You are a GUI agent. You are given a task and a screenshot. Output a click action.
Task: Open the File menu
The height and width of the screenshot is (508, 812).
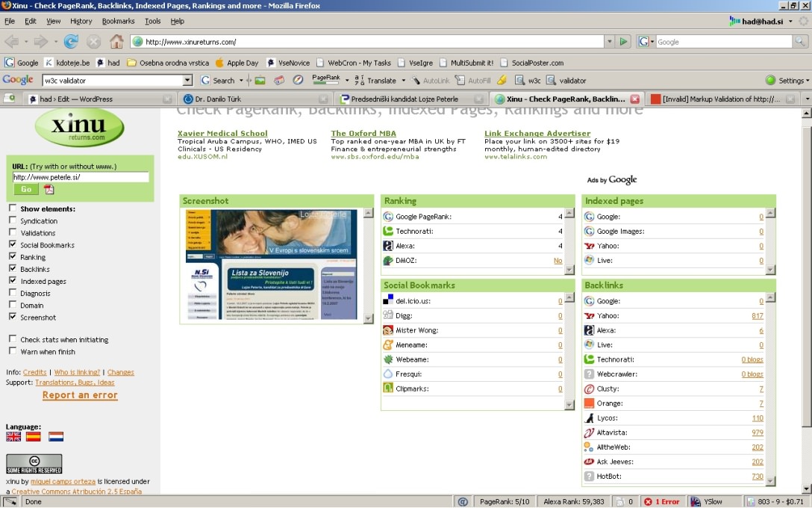click(x=10, y=21)
